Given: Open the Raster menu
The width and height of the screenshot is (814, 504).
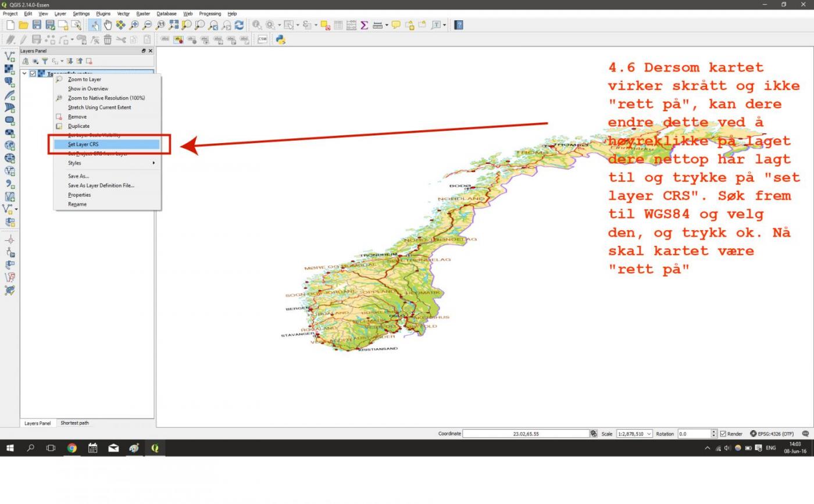Looking at the screenshot, I should [x=142, y=13].
